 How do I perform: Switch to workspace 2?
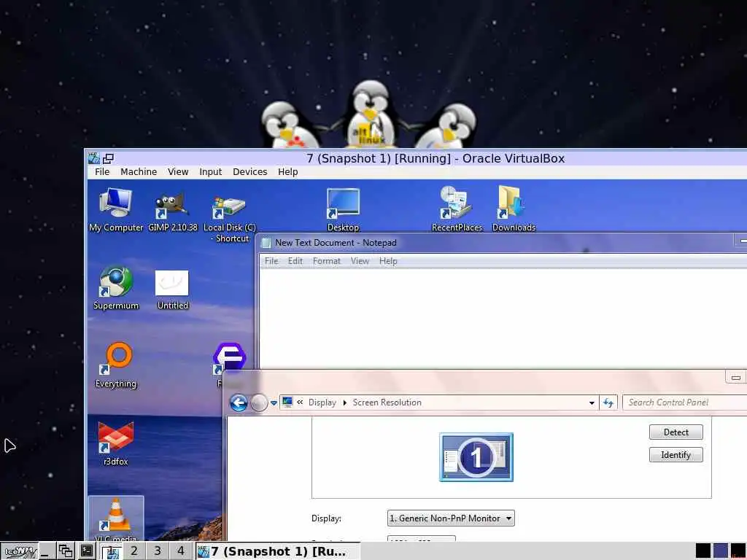point(134,551)
